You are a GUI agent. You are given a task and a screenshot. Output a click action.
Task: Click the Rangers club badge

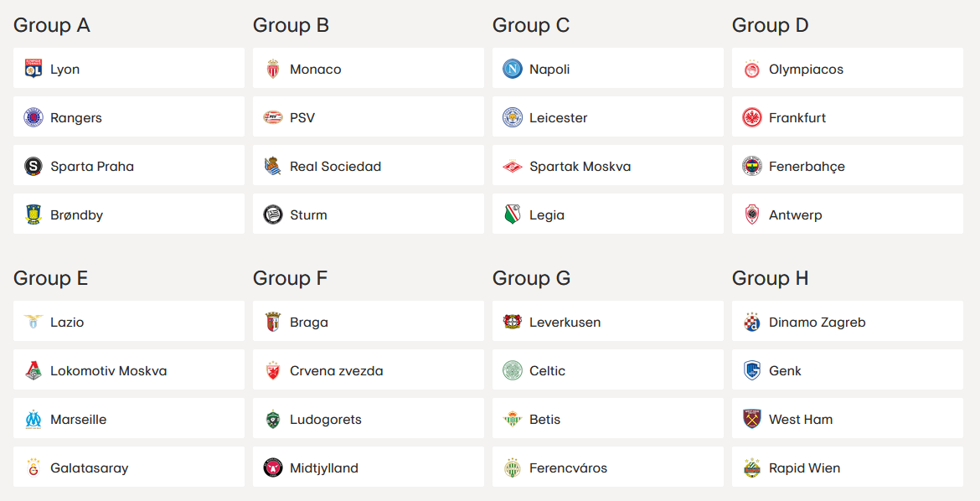34,117
